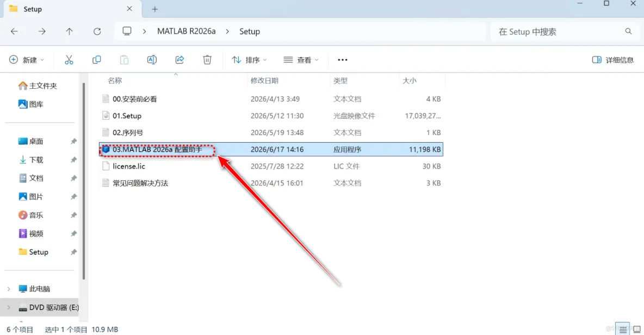Click the icon of 01.Setup disc image
Screen dimensions: 644x335
click(106, 115)
